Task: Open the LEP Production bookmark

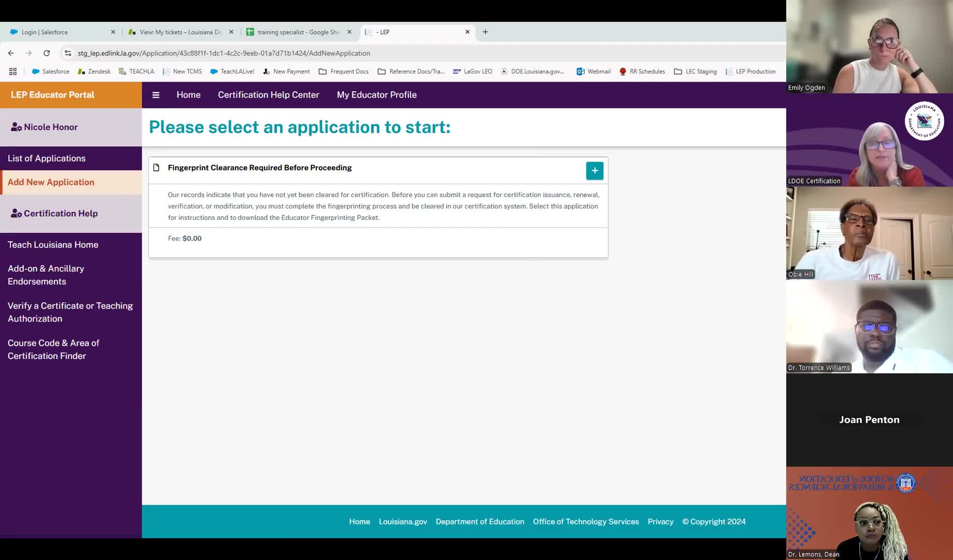Action: point(750,72)
